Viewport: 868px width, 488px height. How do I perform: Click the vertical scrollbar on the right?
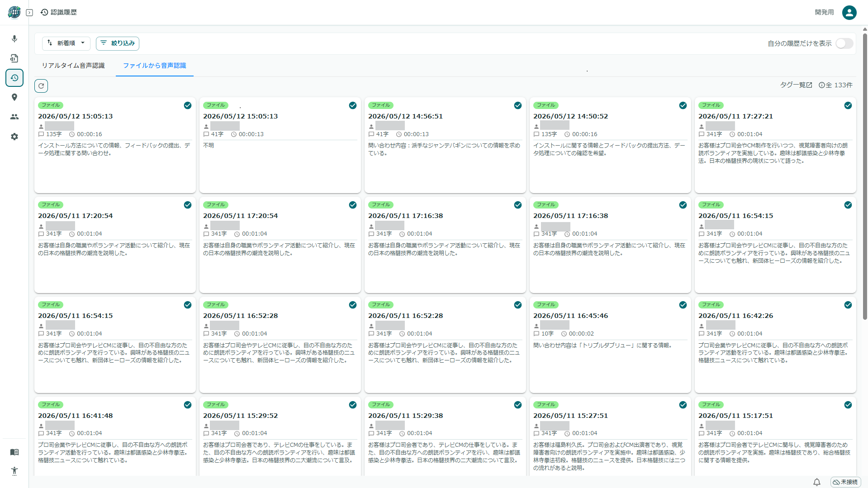(x=865, y=176)
